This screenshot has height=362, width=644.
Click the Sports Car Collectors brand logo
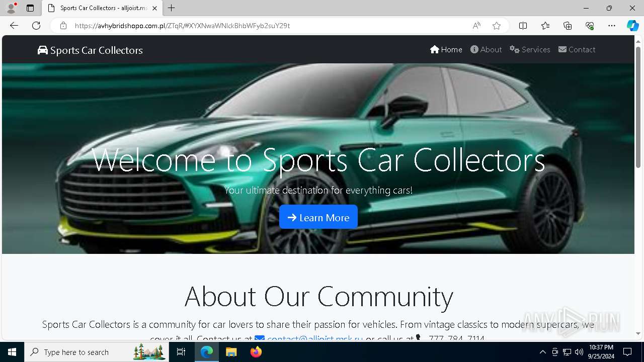click(90, 50)
